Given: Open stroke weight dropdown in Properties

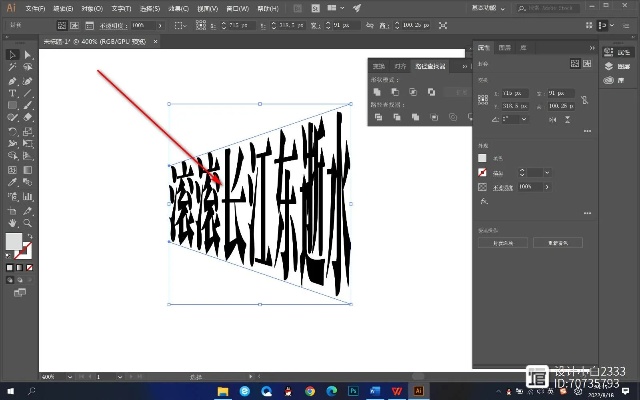Looking at the screenshot, I should (x=547, y=173).
